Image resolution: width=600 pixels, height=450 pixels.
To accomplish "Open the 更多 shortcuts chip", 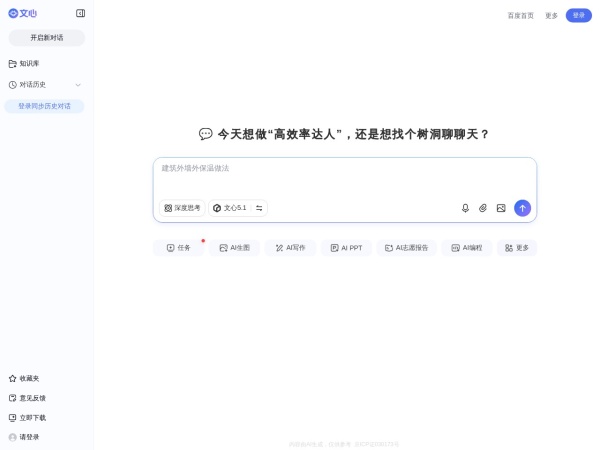I will (517, 248).
